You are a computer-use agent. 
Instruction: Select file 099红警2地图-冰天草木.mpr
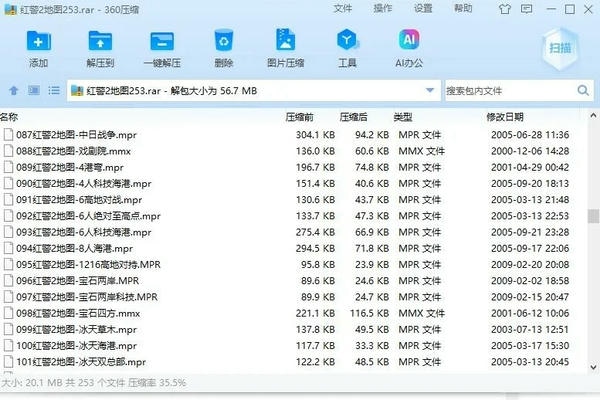coord(76,330)
